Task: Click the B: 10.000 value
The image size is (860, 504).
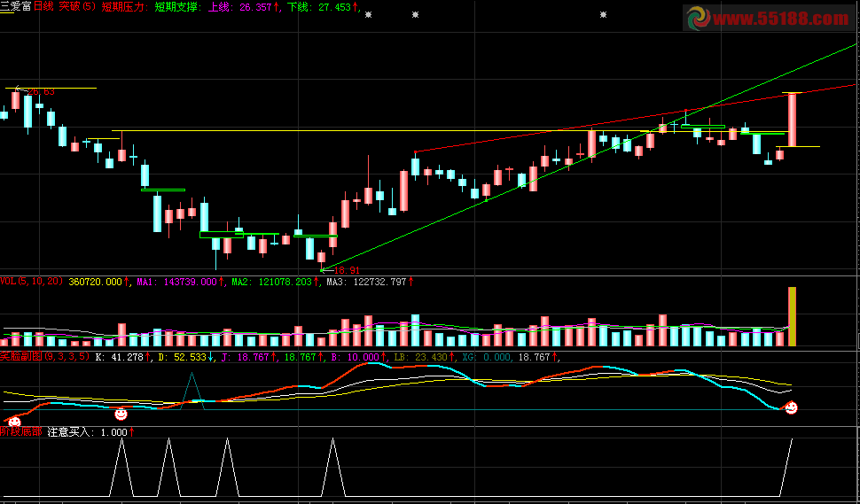Action: point(358,357)
